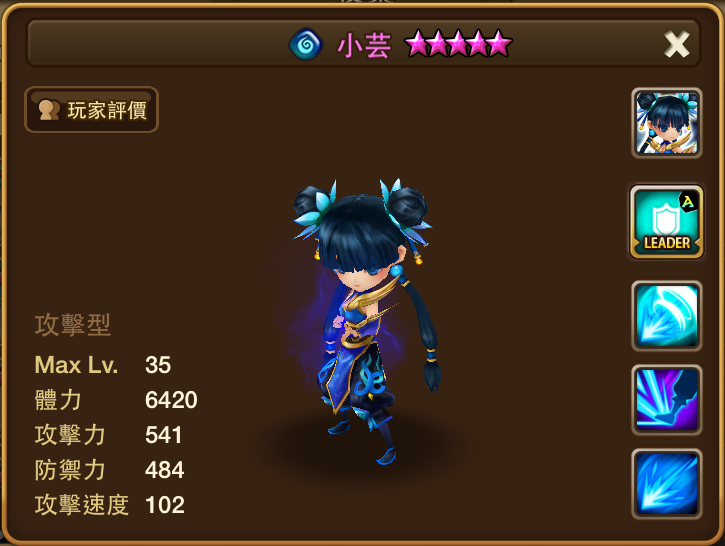The width and height of the screenshot is (725, 546).
Task: Click the water element swirl icon
Action: tap(306, 44)
